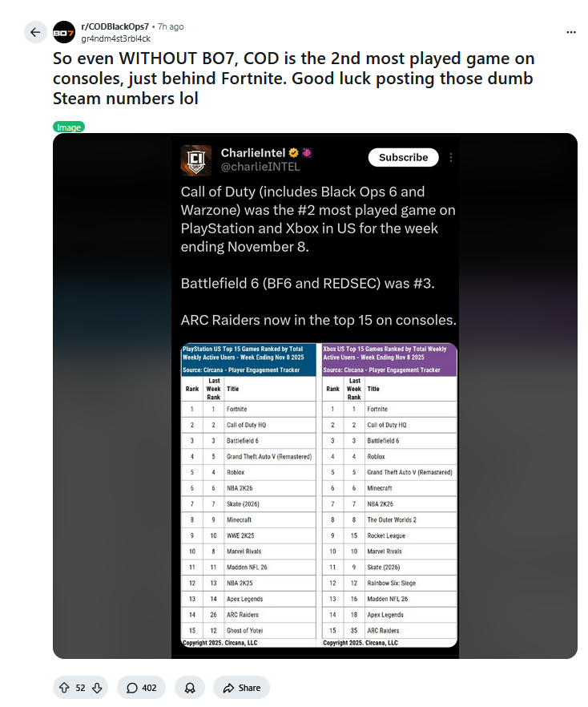Click the @charlieINTEL handle
The image size is (588, 707).
point(260,167)
